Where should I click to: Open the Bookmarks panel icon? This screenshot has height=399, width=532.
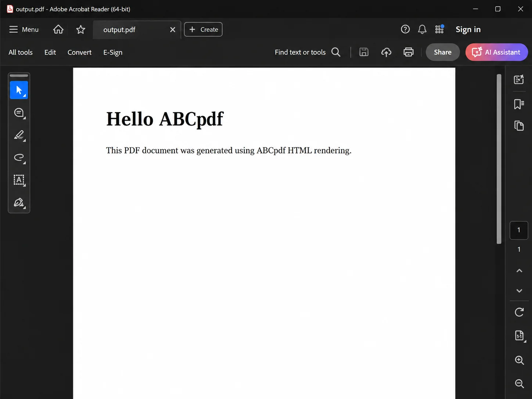click(519, 104)
